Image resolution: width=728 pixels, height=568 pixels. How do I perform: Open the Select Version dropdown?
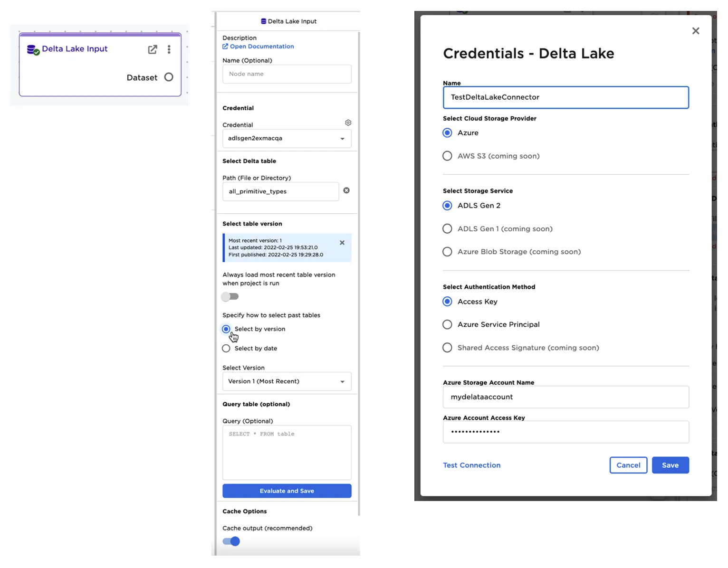click(287, 381)
